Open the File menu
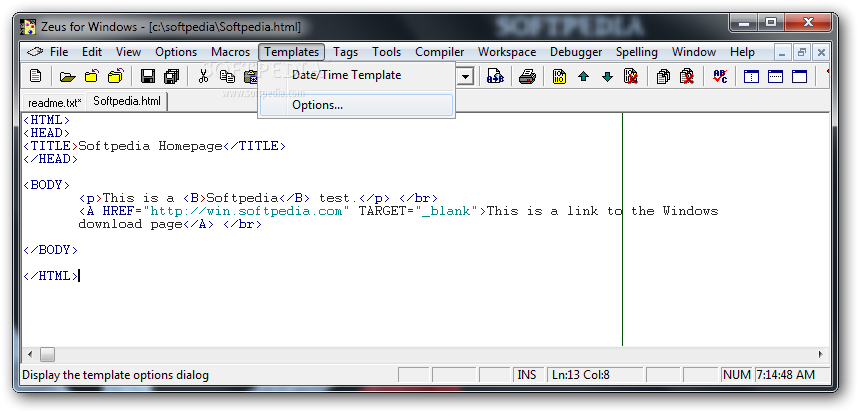Viewport: 859px width, 413px height. click(59, 52)
